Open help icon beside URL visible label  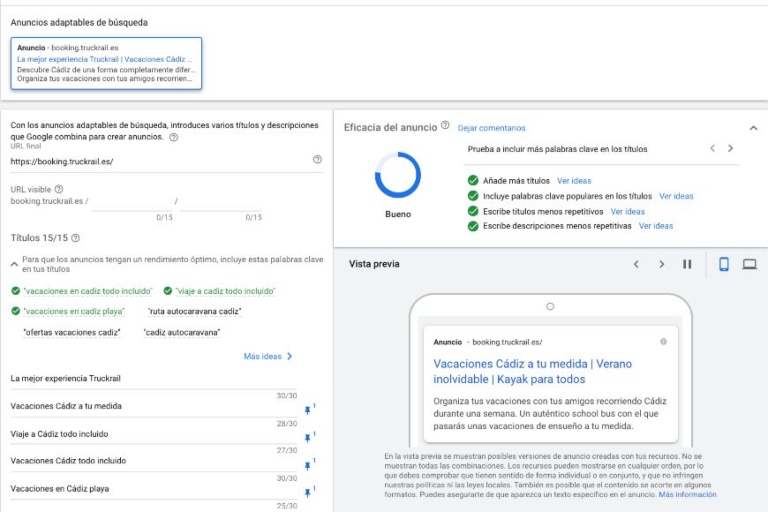[59, 189]
